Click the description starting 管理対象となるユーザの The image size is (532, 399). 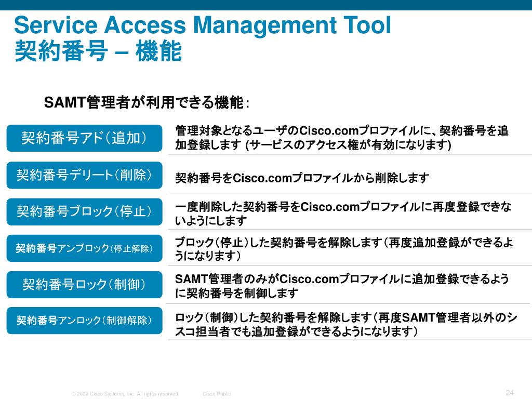[x=342, y=138]
